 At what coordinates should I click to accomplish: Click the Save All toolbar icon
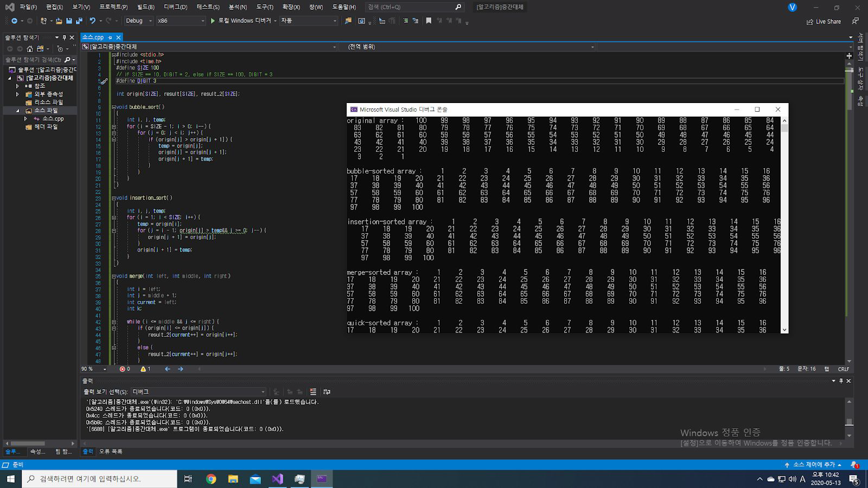pyautogui.click(x=79, y=21)
